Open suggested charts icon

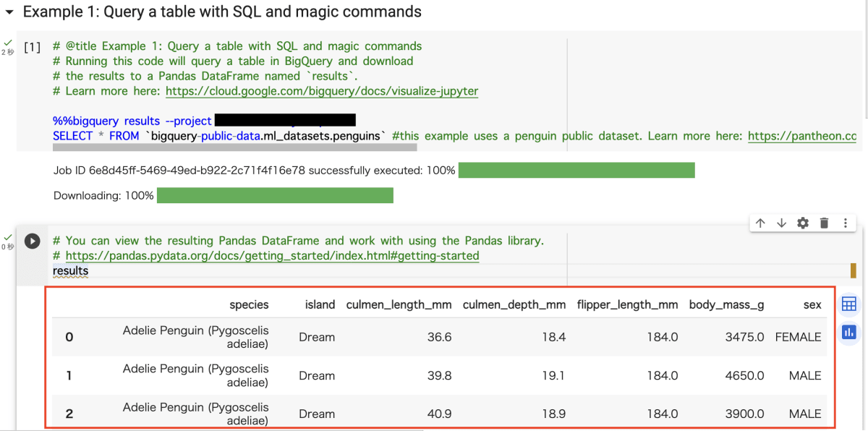[849, 332]
